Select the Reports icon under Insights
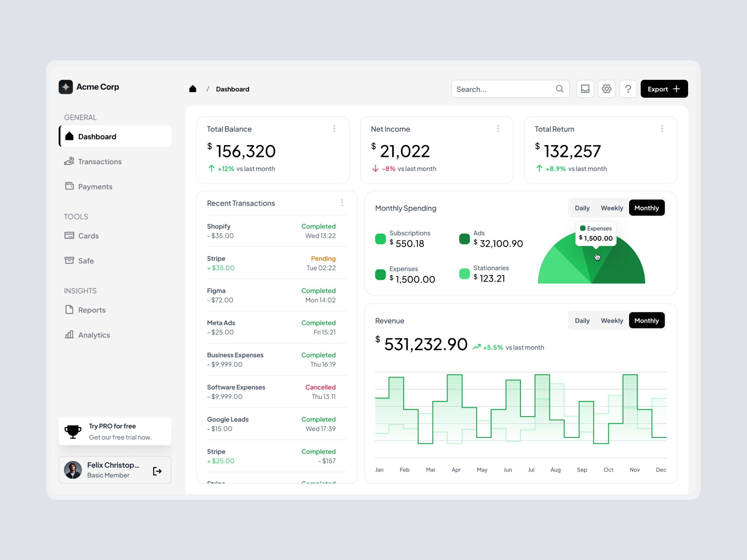This screenshot has width=747, height=560. coord(69,310)
